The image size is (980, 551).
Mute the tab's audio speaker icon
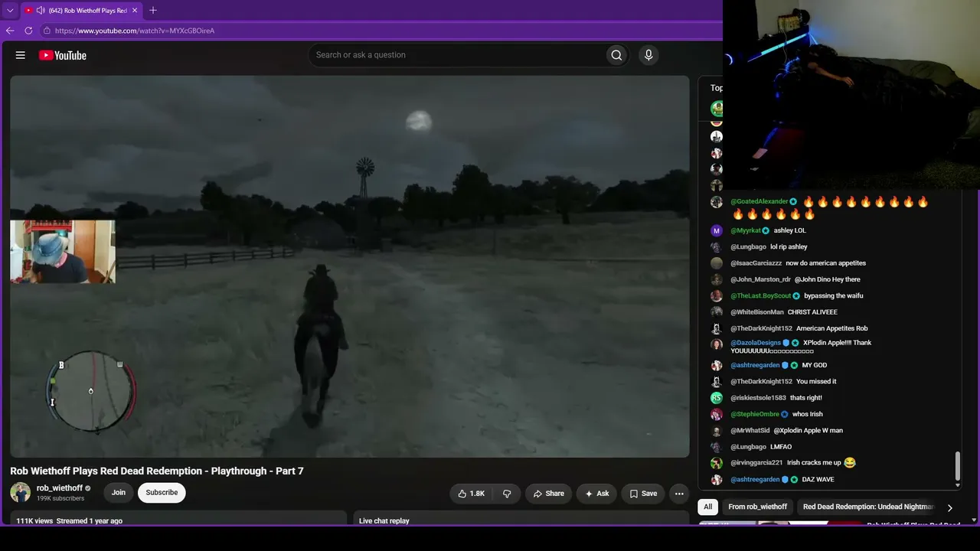[41, 11]
